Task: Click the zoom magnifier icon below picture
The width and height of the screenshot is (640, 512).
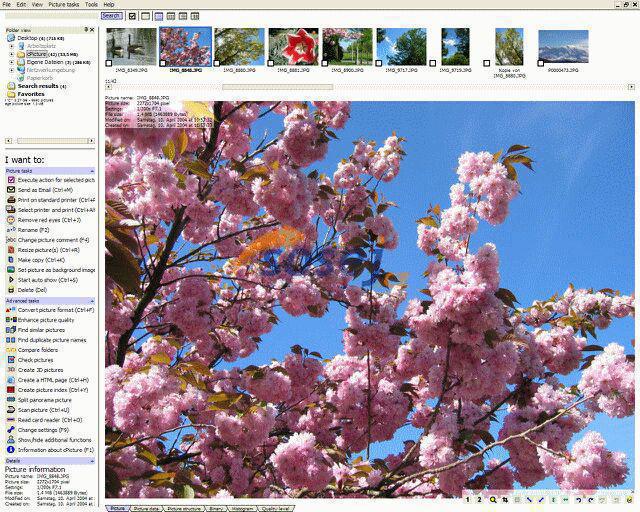Action: 493,500
